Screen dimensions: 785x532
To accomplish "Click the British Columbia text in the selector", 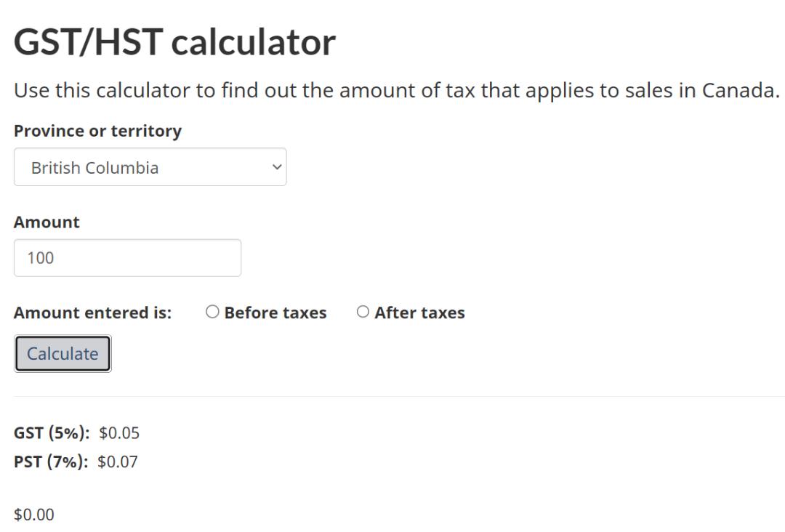I will pyautogui.click(x=94, y=168).
